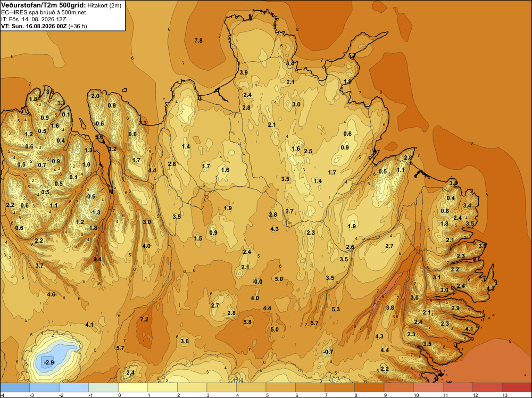Viewport: 532px width, 398px height.
Task: Click the 7.8 value over the northern sea
Action: coord(198,41)
